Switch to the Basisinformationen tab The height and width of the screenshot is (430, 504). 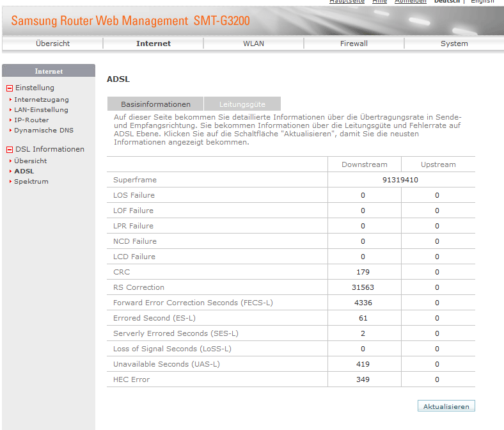(x=155, y=104)
